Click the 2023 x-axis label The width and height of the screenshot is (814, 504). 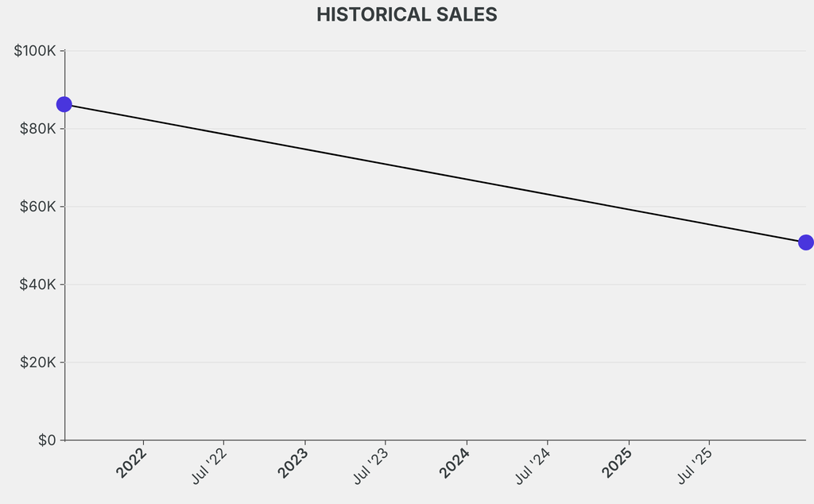point(293,463)
